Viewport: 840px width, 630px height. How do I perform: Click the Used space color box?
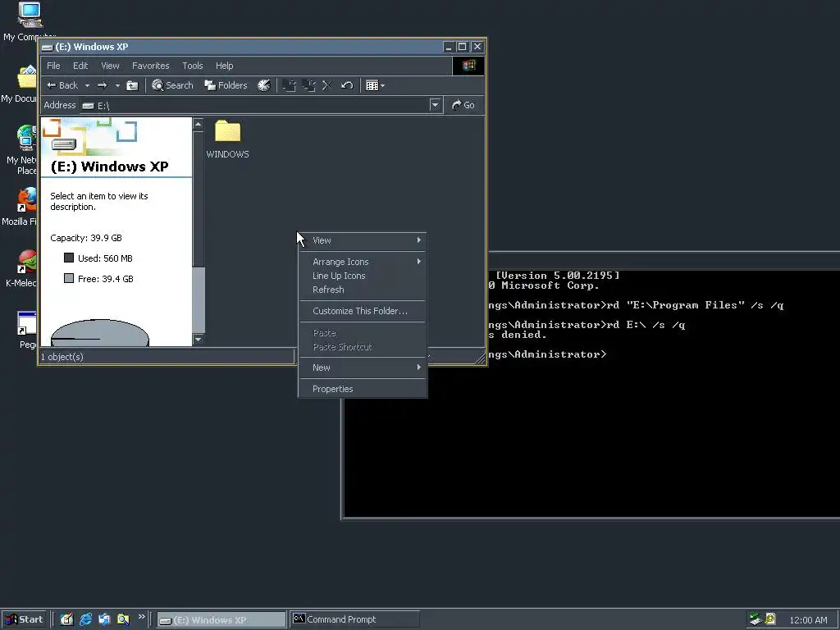(x=69, y=258)
